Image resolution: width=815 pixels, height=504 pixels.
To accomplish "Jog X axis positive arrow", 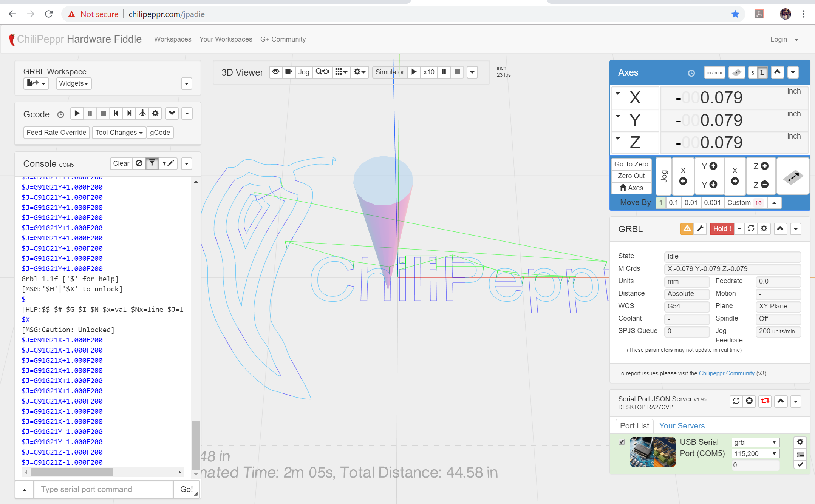I will click(x=735, y=176).
